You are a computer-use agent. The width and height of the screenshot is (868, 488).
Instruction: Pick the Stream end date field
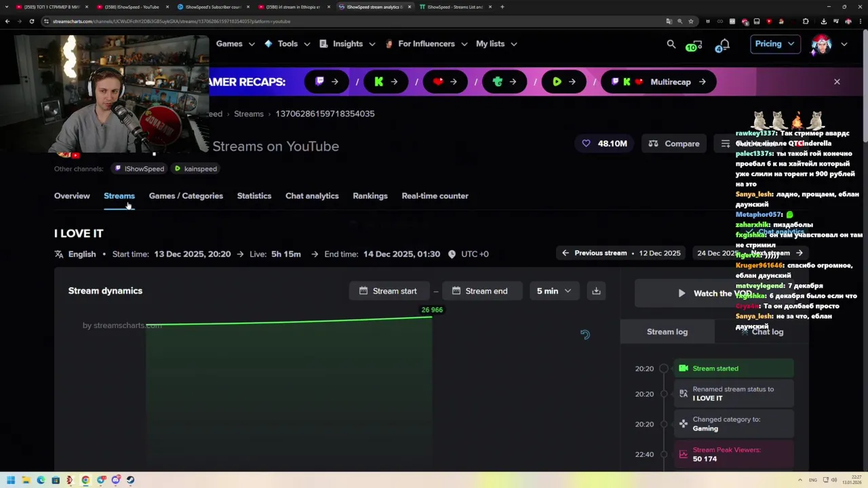click(482, 291)
